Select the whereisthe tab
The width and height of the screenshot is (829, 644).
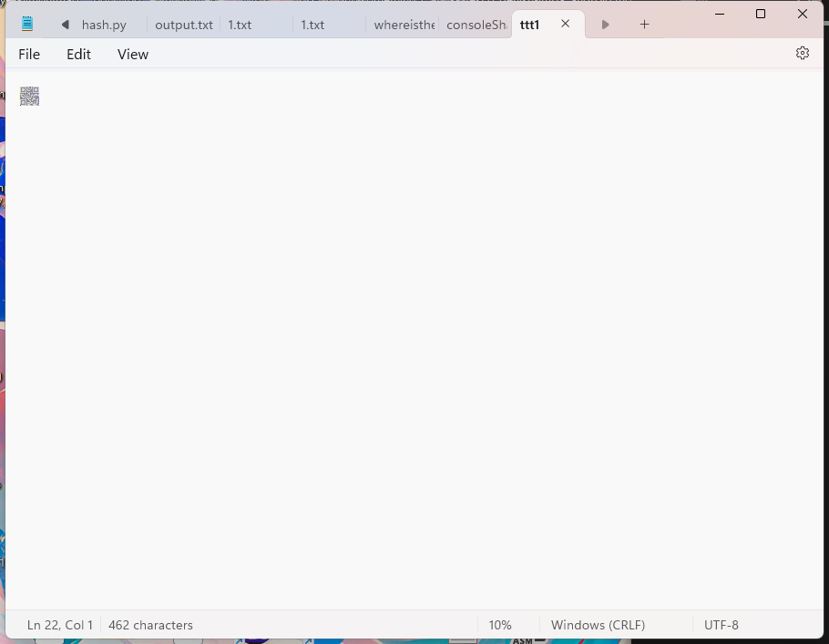coord(404,26)
